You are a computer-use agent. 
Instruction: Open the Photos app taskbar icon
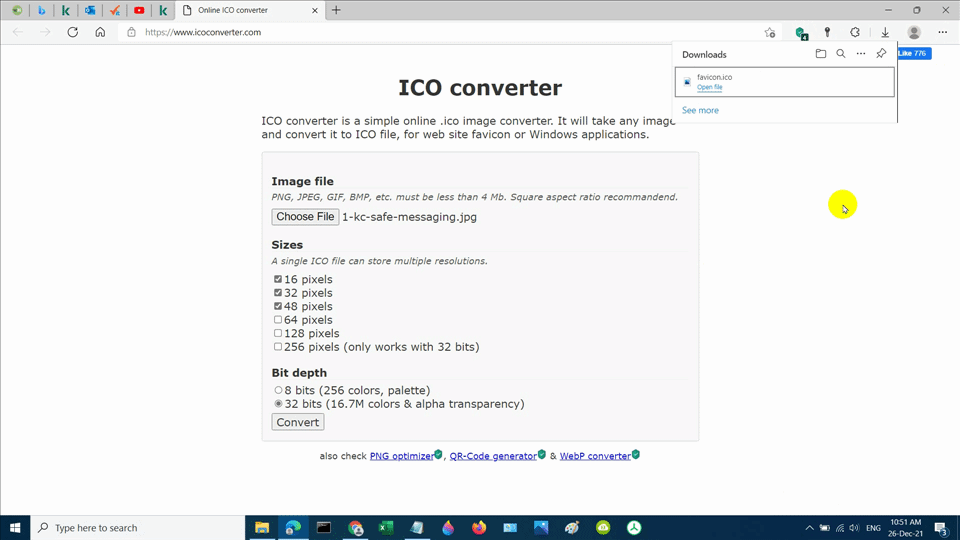[541, 528]
